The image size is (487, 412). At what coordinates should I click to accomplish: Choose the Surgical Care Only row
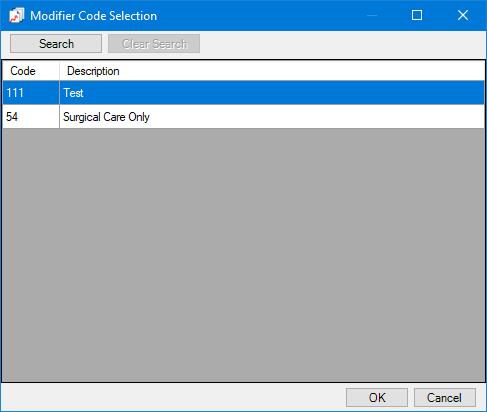[x=243, y=117]
